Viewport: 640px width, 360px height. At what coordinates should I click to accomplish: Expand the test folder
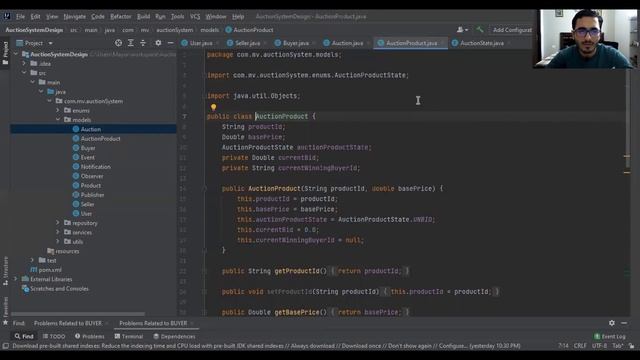(x=33, y=260)
